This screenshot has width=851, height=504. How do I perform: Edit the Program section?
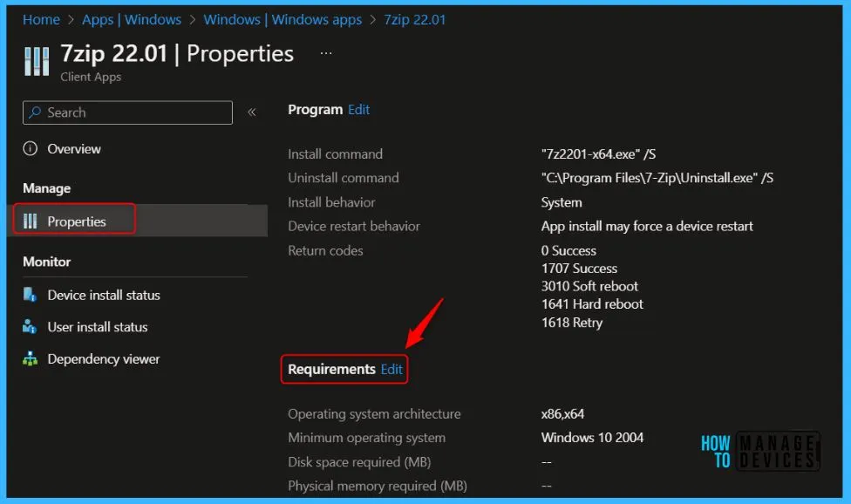[x=358, y=110]
